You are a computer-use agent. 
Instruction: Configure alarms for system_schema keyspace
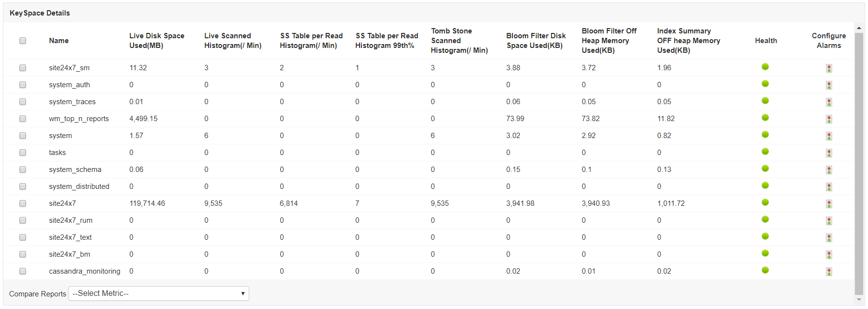click(x=829, y=170)
